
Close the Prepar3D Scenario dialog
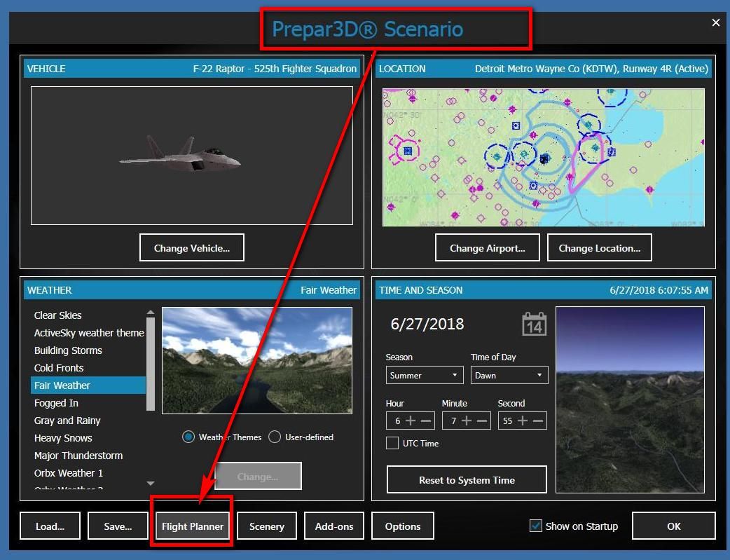(715, 22)
